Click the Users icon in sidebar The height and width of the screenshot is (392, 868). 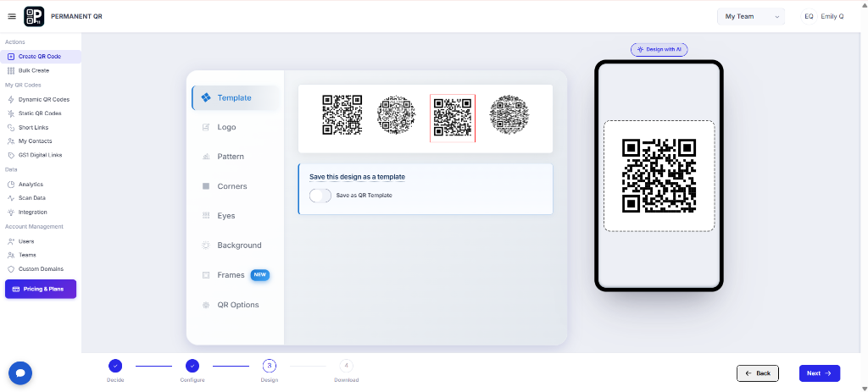click(x=11, y=241)
